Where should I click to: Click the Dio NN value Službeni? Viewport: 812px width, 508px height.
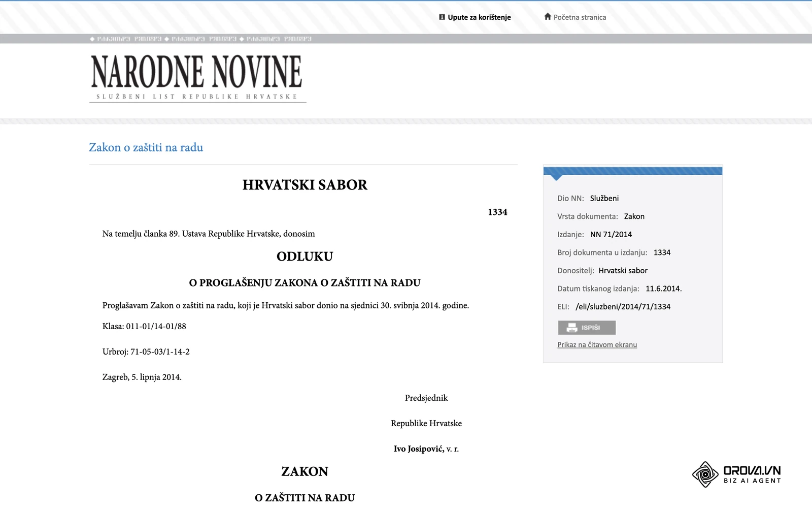point(604,199)
